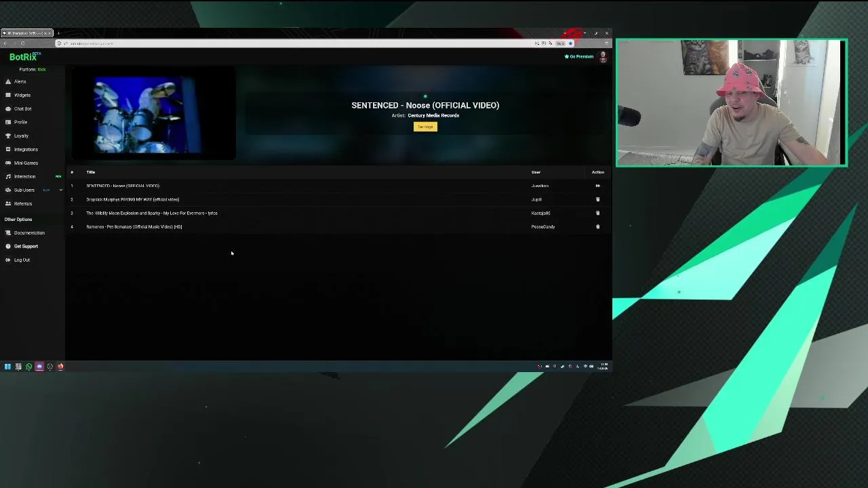Click the Title column header
The height and width of the screenshot is (488, 868).
click(91, 172)
